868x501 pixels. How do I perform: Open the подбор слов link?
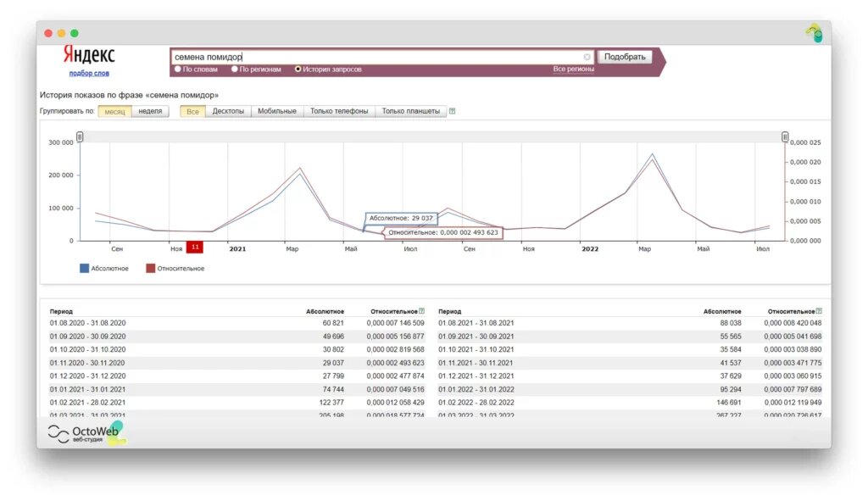click(x=89, y=73)
